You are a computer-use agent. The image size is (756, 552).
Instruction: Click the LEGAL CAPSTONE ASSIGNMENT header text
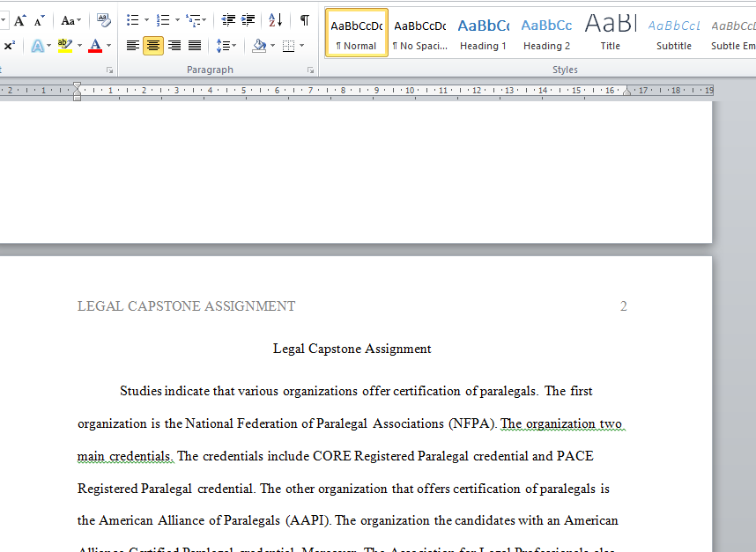click(186, 306)
